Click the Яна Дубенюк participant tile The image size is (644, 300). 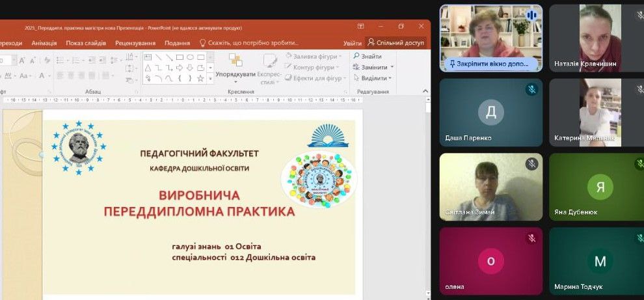coord(596,187)
